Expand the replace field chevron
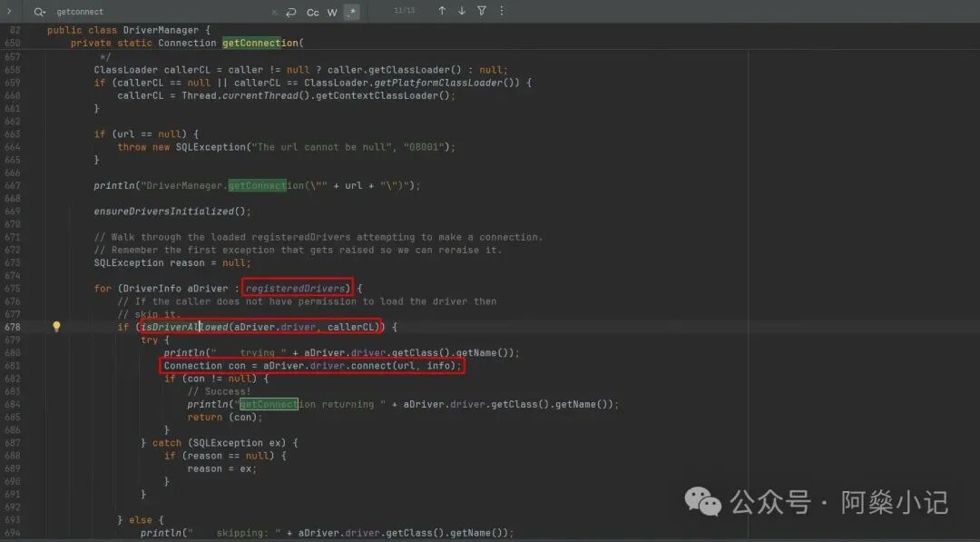 9,12
